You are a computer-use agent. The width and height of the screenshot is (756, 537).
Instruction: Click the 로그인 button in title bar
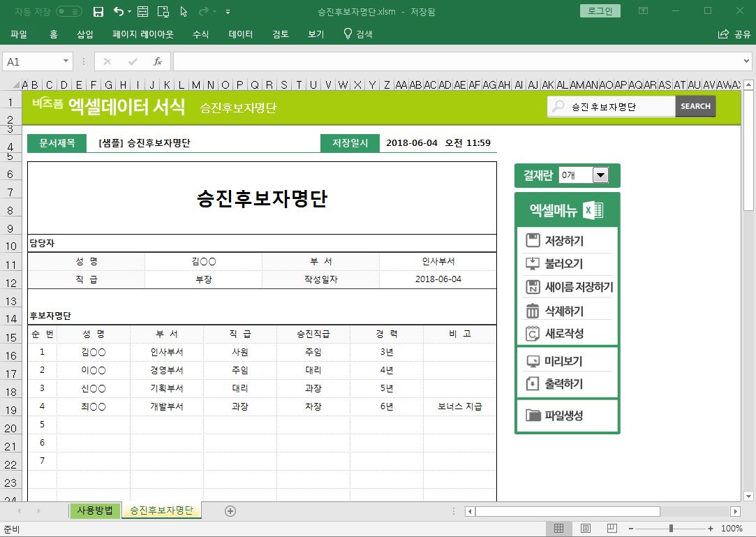600,11
